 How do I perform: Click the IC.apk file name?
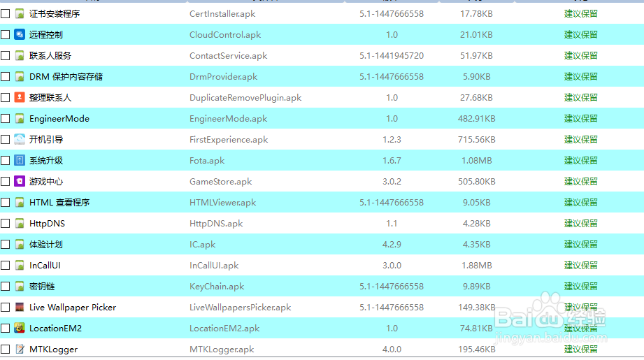tap(203, 245)
